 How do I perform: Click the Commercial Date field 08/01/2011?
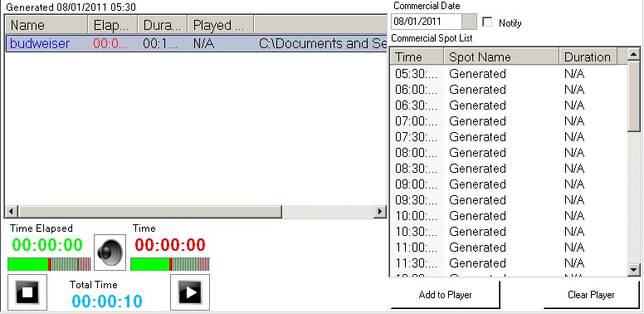(427, 22)
